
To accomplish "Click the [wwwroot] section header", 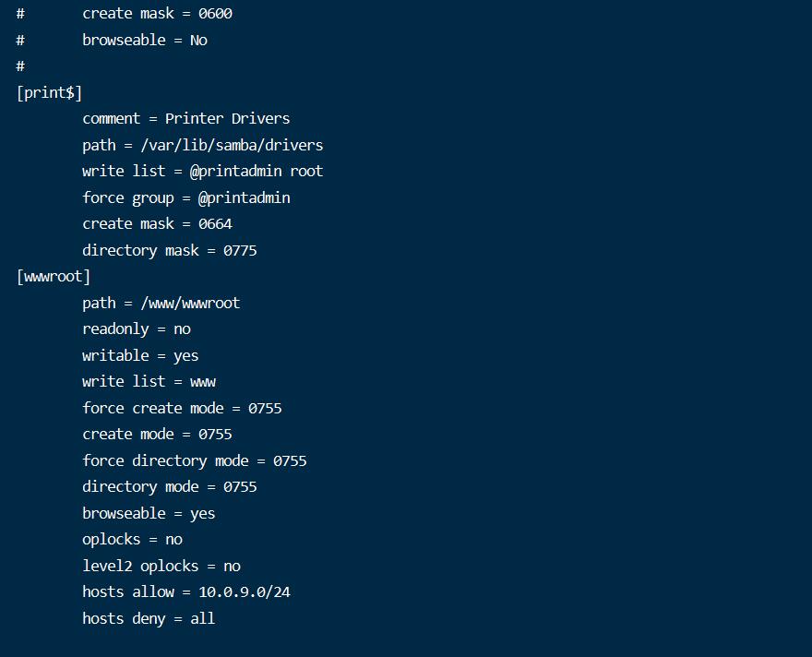I will 54,277.
